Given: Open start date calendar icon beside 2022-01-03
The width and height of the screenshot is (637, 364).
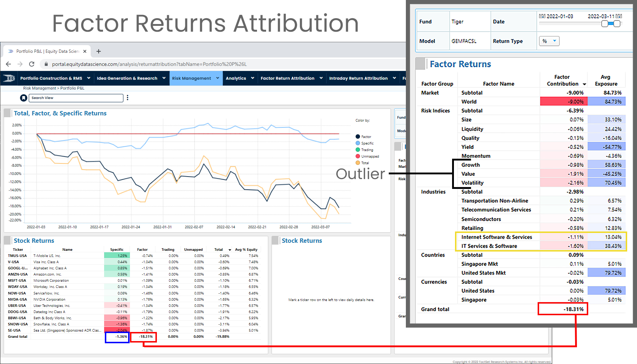Looking at the screenshot, I should click(x=542, y=16).
